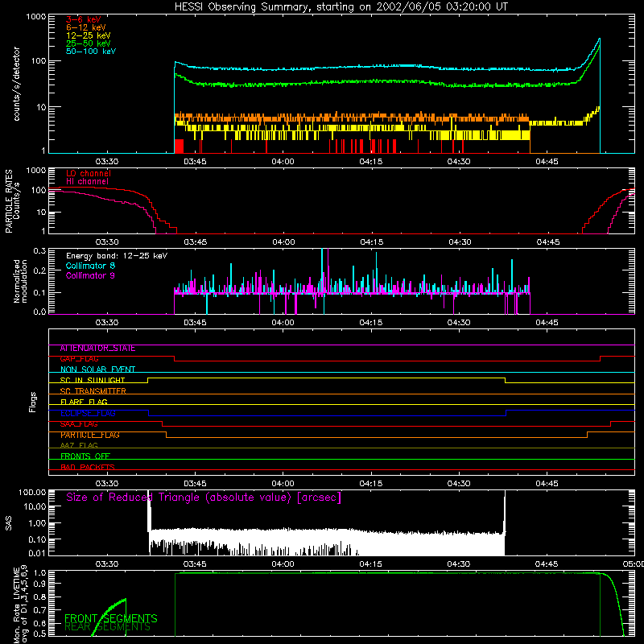Click the SC_IN_SUNLIGHT flag label
This screenshot has height=644, width=644.
[93, 380]
